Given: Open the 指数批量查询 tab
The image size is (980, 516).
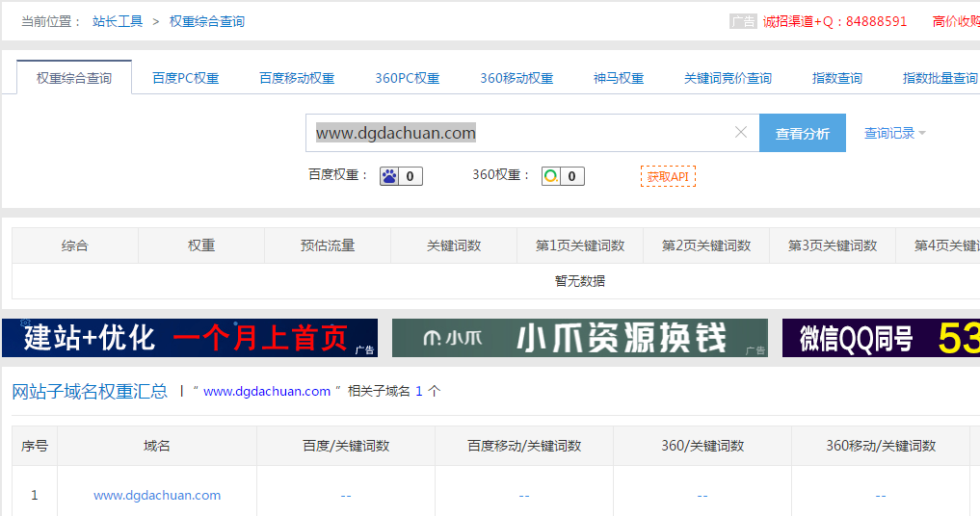Looking at the screenshot, I should tap(940, 78).
